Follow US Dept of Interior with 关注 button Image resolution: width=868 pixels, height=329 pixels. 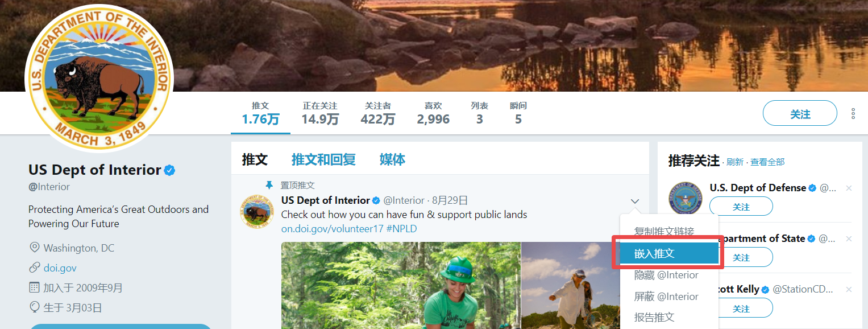799,113
